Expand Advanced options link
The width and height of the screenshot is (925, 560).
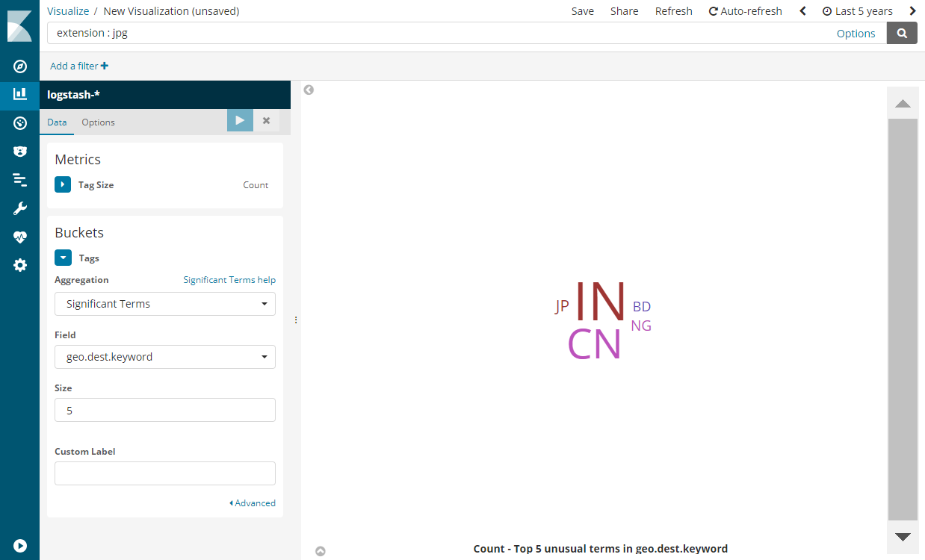(253, 503)
